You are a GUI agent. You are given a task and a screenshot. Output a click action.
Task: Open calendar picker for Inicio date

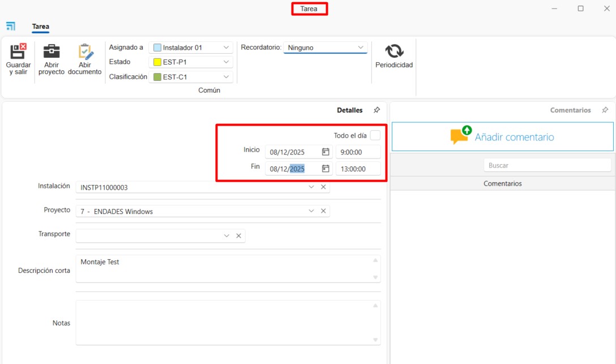[x=326, y=152]
